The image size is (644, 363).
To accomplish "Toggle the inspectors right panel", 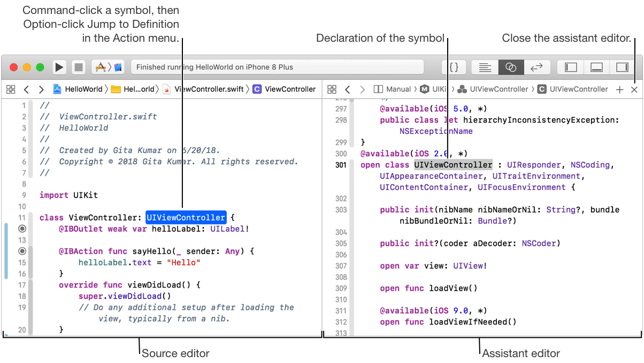I will coord(622,67).
